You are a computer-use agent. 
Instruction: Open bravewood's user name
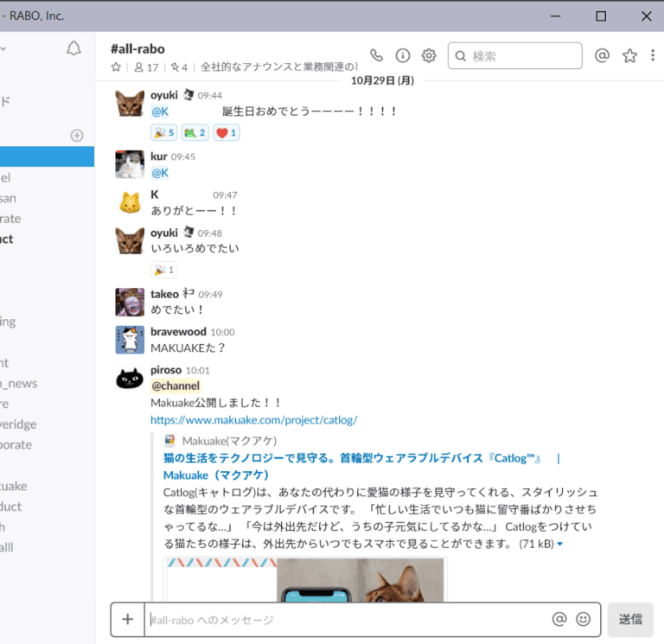coord(178,332)
